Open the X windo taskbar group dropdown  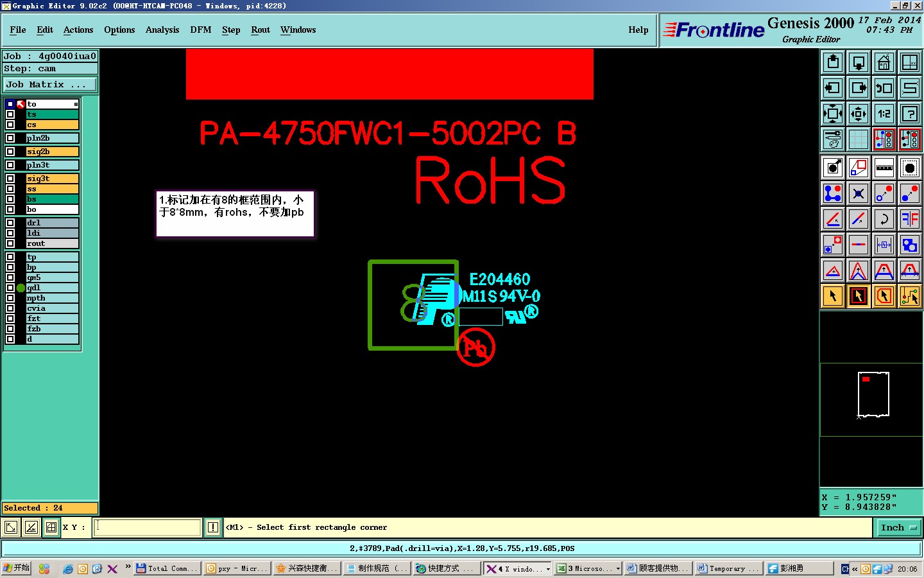point(548,568)
